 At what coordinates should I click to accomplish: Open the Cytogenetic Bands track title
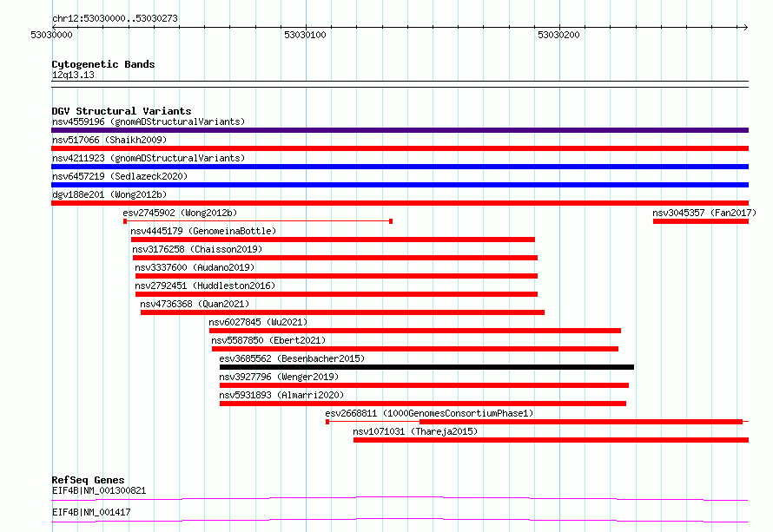[103, 64]
